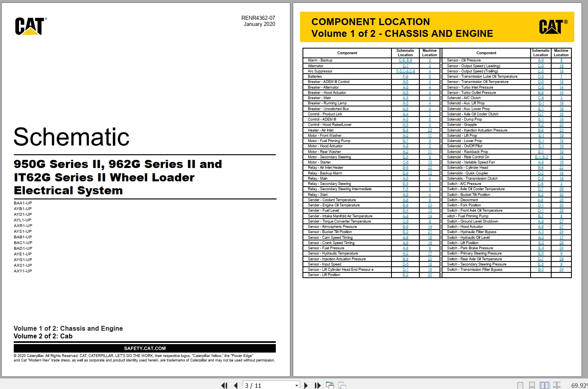Jump to the first page
The height and width of the screenshot is (389, 588).
point(224,385)
